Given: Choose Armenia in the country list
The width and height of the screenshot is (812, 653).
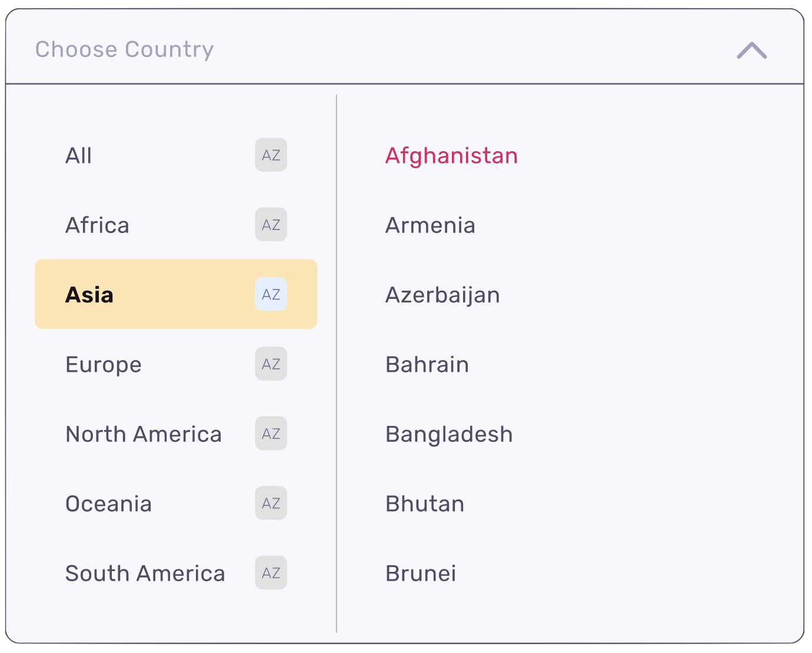Looking at the screenshot, I should pos(430,225).
